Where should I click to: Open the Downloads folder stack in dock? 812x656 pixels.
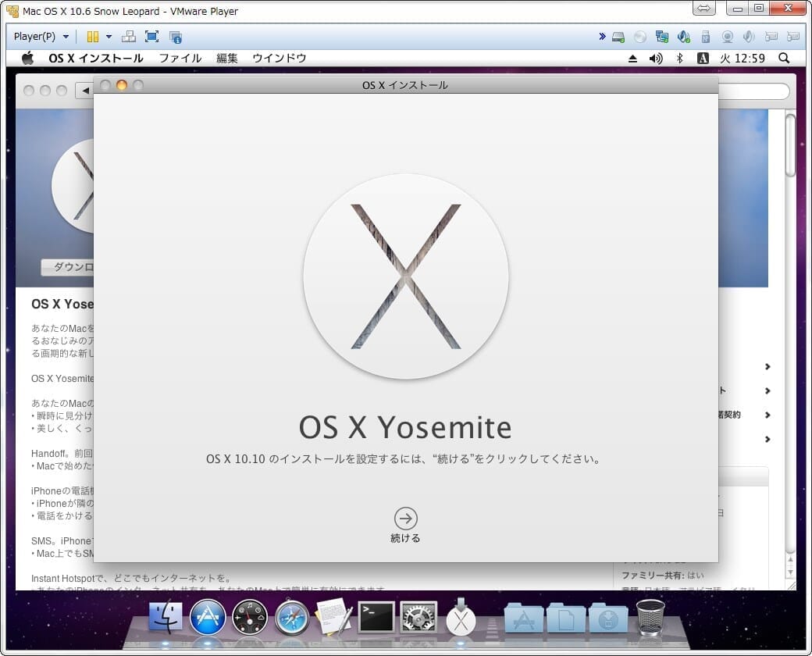[608, 617]
